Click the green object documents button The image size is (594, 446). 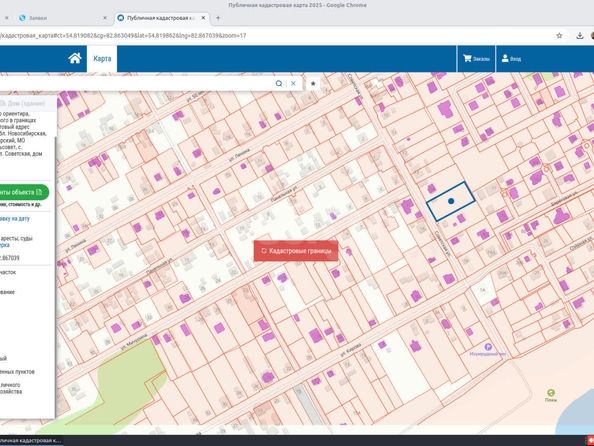[x=23, y=192]
